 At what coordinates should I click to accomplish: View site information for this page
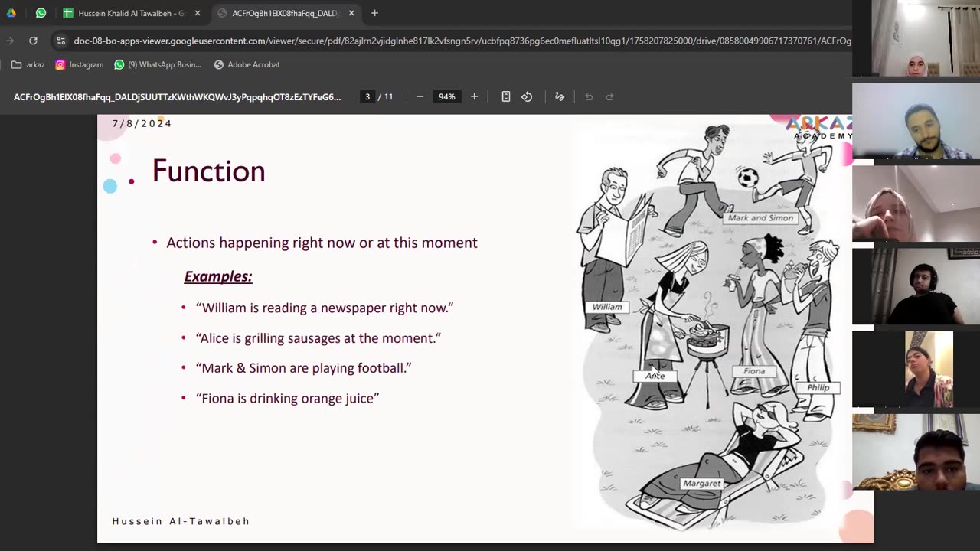click(x=60, y=41)
